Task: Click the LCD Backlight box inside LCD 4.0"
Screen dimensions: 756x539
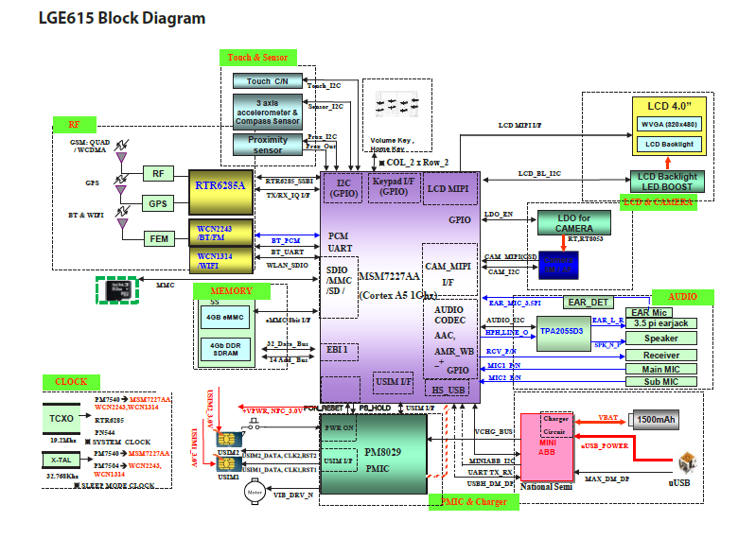Action: point(669,144)
